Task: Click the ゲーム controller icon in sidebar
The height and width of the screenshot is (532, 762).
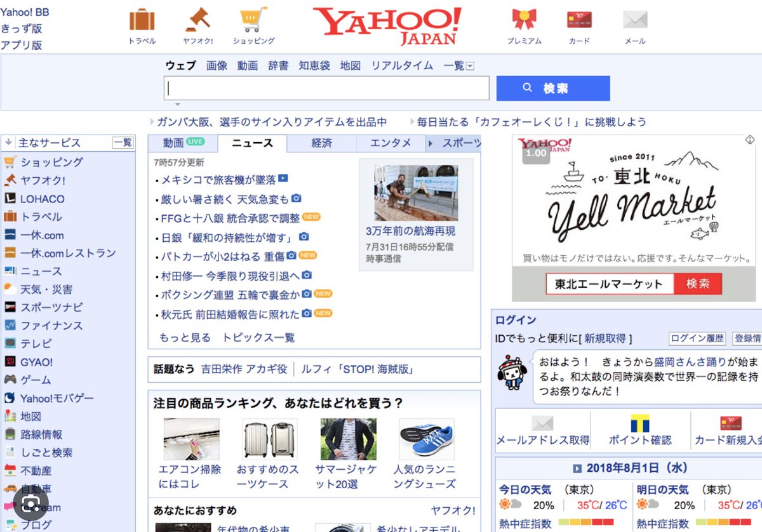Action: pyautogui.click(x=10, y=380)
